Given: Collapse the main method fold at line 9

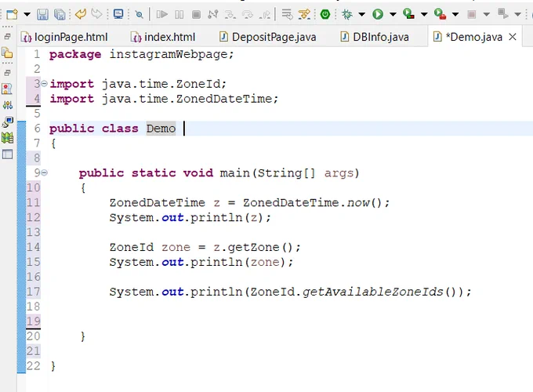Looking at the screenshot, I should coord(45,172).
